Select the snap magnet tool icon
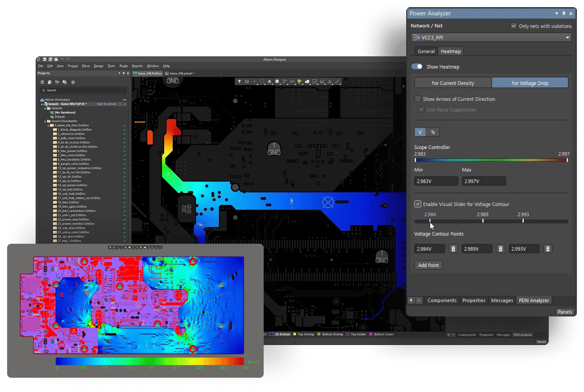Viewport: 584px width, 392px height. (247, 82)
